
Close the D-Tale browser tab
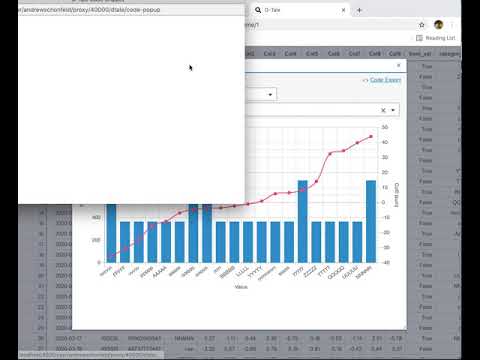(x=343, y=10)
